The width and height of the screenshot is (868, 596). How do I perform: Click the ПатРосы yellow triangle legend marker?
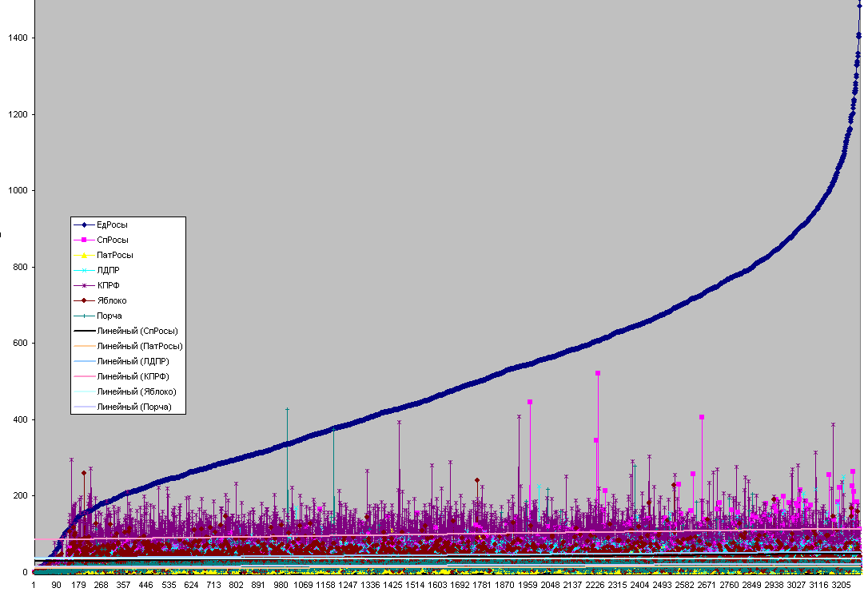coord(84,255)
